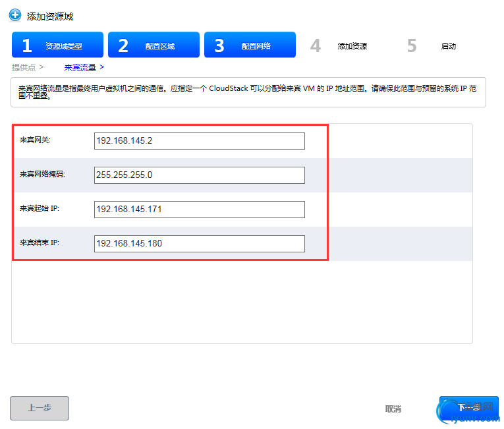This screenshot has height=429, width=504.
Task: Click the 来宾起始 IP: label
Action: pyautogui.click(x=40, y=208)
